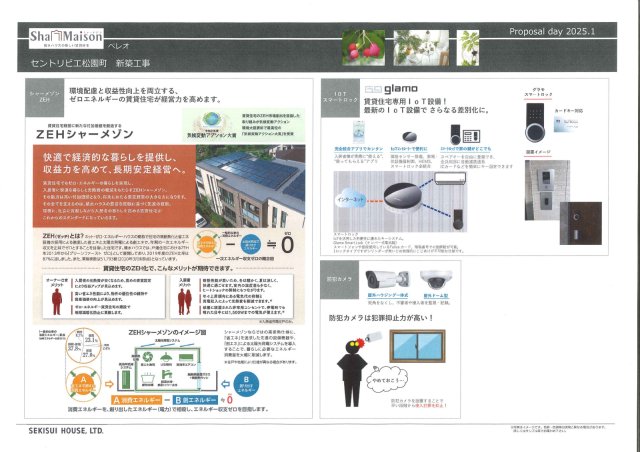Open the green leaf photo thumbnail
Viewport: 640px width, 452px height.
click(468, 47)
